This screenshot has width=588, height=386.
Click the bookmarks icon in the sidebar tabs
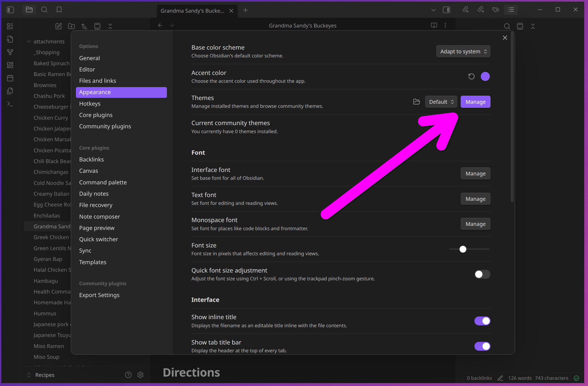[x=59, y=10]
